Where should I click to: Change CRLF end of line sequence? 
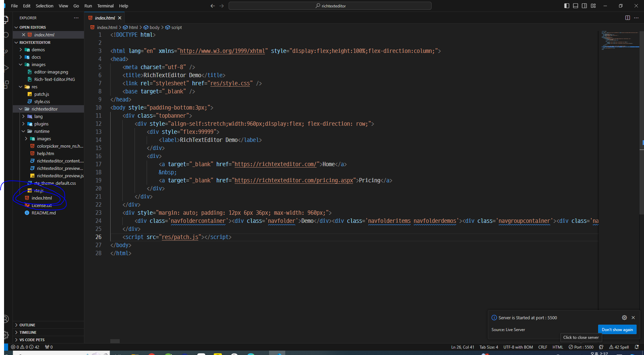coord(543,347)
